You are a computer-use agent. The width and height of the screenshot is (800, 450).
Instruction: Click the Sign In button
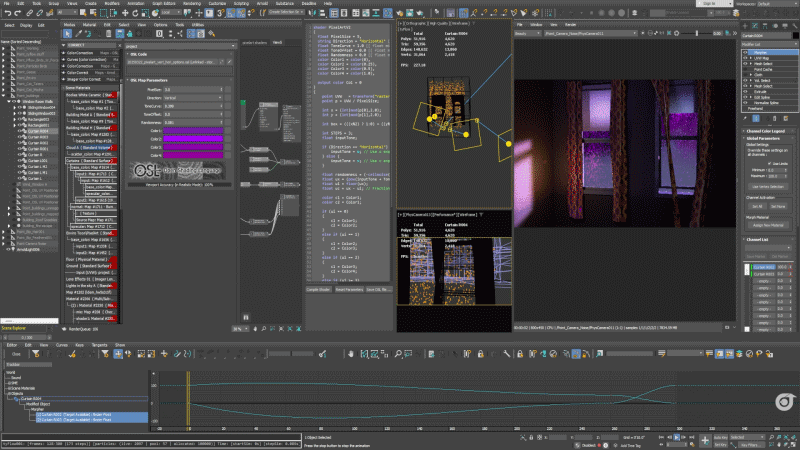coord(714,4)
